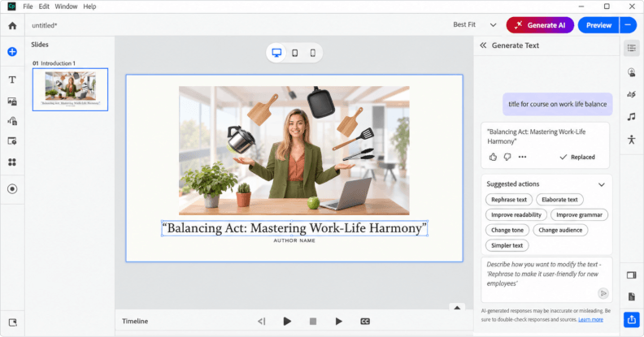
Task: Apply Elaborate text suggestion
Action: point(559,200)
